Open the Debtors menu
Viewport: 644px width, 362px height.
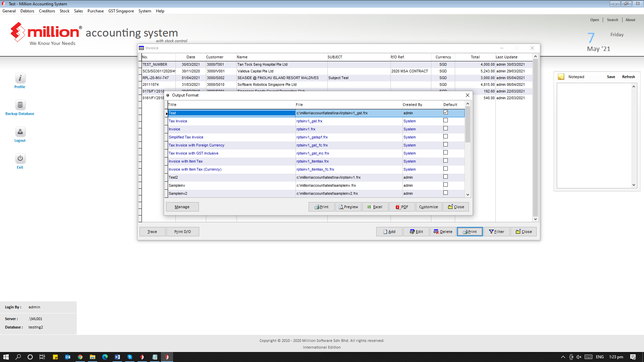click(27, 11)
